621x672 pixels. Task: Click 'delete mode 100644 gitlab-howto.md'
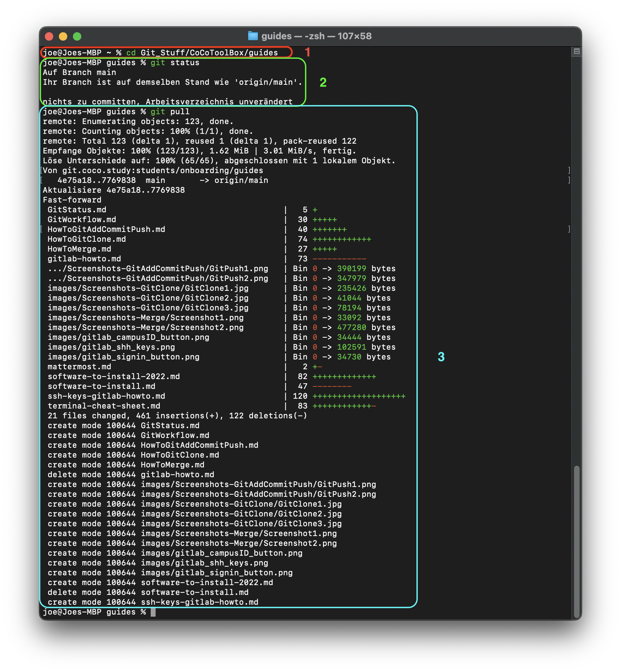coord(131,474)
